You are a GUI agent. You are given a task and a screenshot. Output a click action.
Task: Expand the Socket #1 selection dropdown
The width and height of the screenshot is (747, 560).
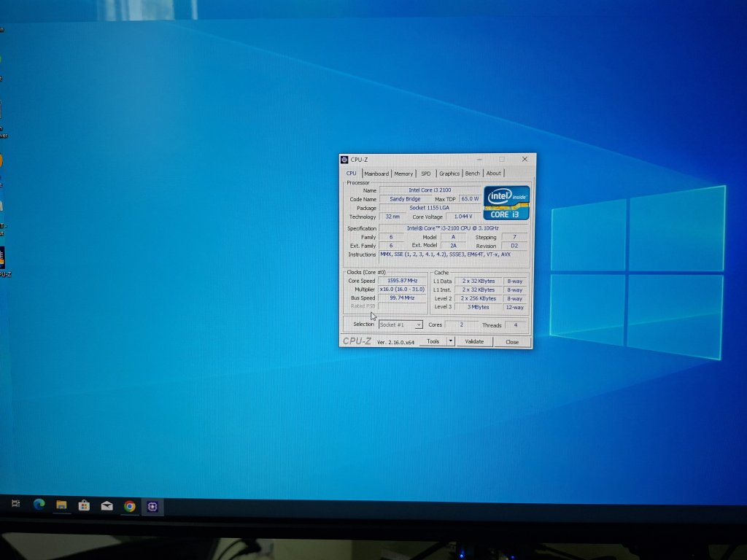418,324
